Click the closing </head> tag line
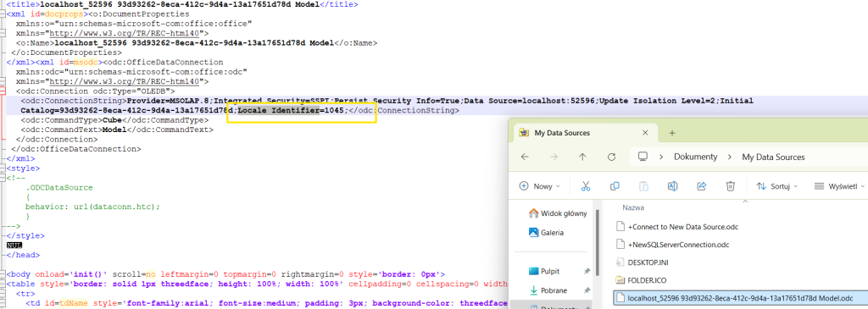The width and height of the screenshot is (868, 309). click(23, 255)
